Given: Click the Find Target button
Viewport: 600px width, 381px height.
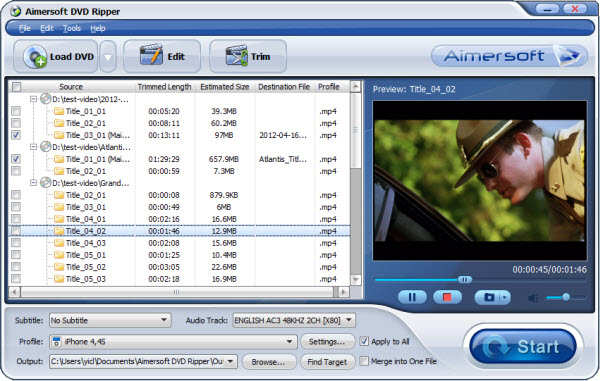Looking at the screenshot, I should [327, 362].
